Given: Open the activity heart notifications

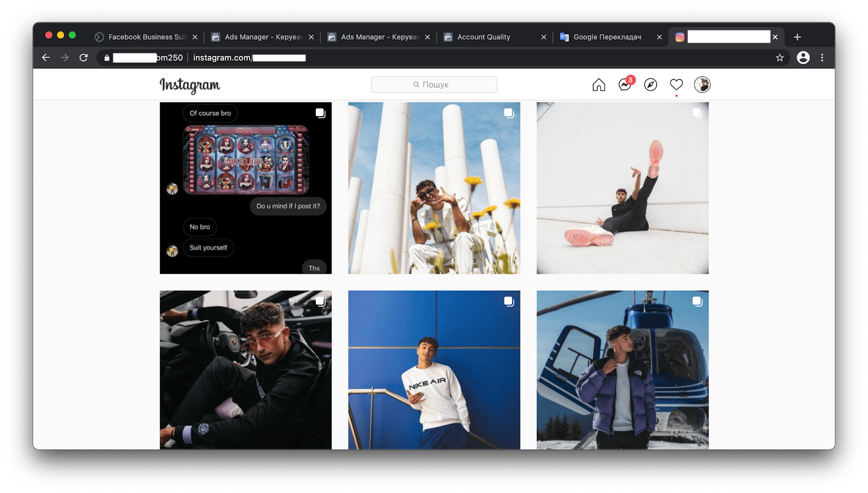Looking at the screenshot, I should point(676,85).
